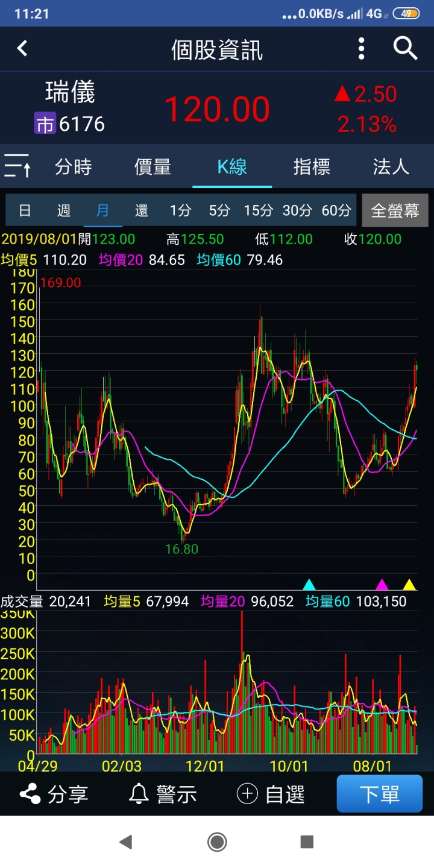Select the 30分 interval
The height and width of the screenshot is (868, 434).
297,210
